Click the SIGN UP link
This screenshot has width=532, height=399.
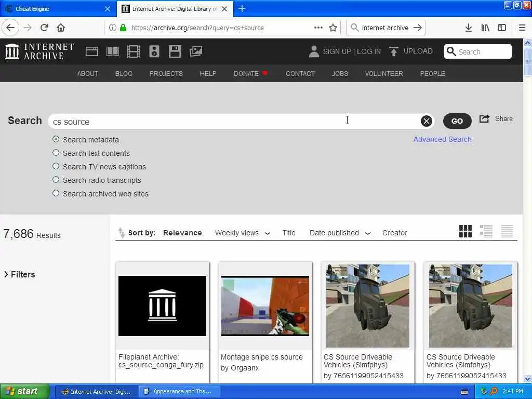337,51
